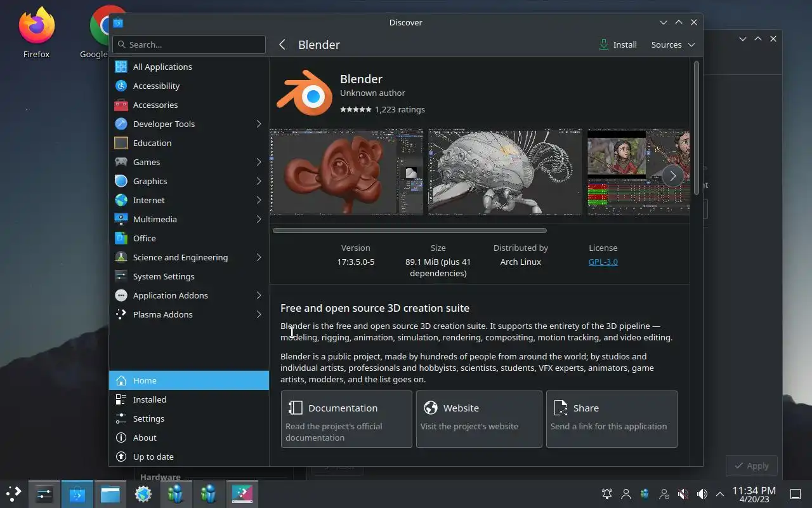812x508 pixels.
Task: Open the Settings sliders icon in sidebar
Action: 121,418
